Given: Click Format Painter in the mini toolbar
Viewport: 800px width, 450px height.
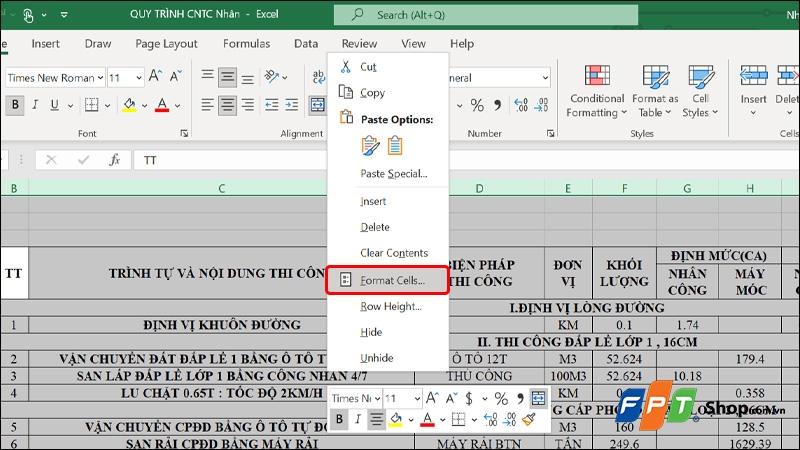Looking at the screenshot, I should [529, 419].
